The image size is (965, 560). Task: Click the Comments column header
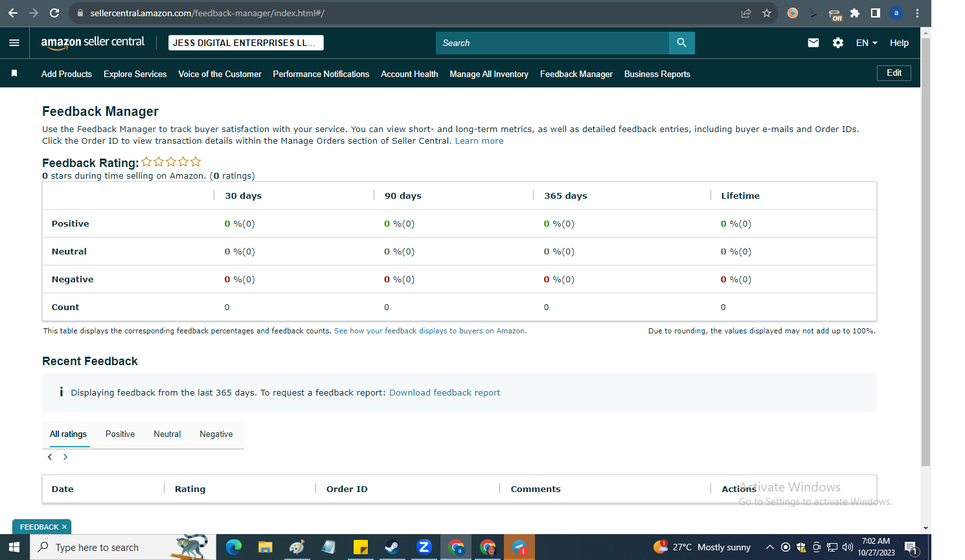[536, 489]
